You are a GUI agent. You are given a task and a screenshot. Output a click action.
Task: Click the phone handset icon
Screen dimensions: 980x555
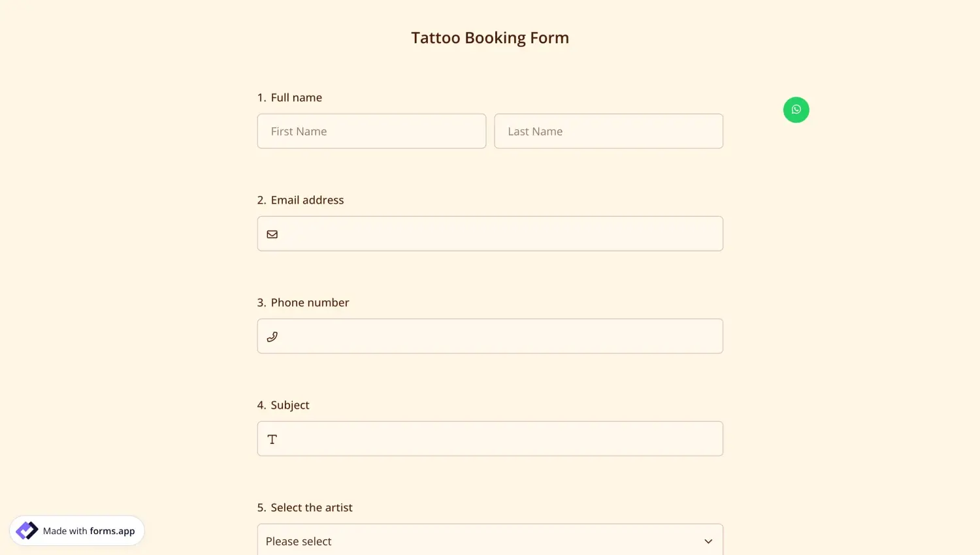[272, 337]
